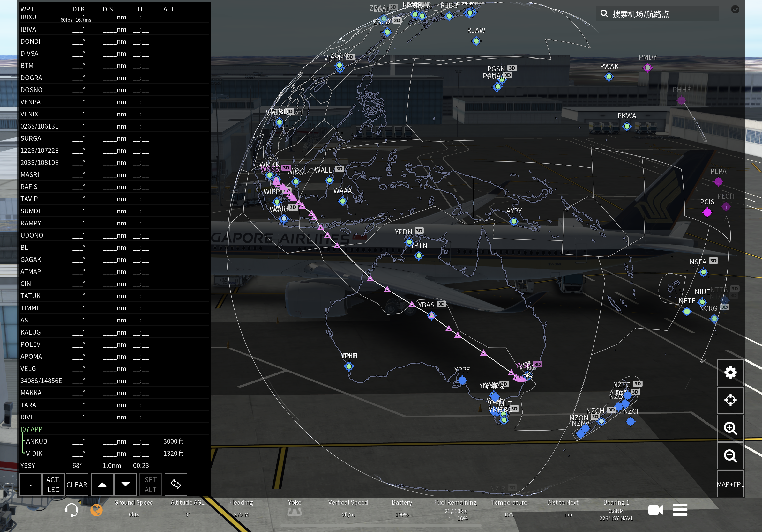Toggle 3D badge next to YBAS
762x532 pixels.
(441, 304)
